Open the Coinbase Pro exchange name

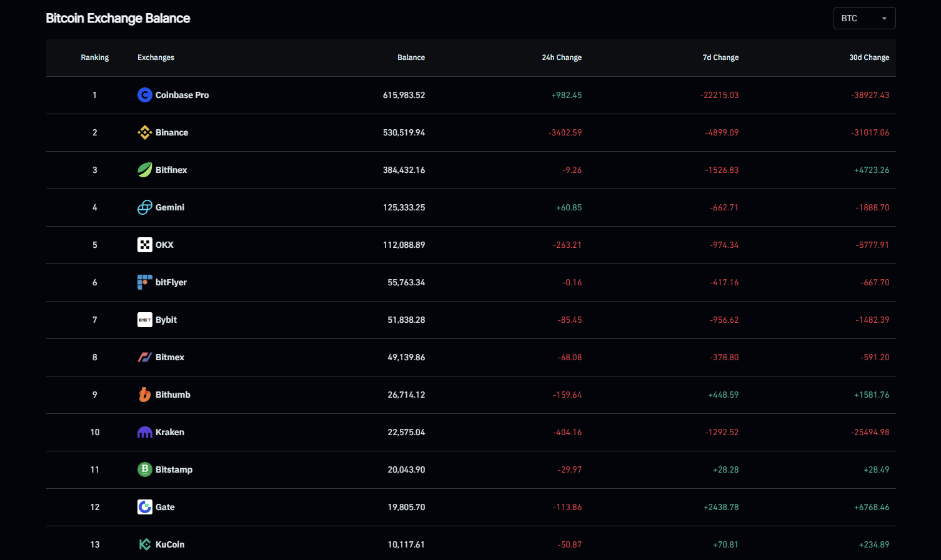pos(182,95)
